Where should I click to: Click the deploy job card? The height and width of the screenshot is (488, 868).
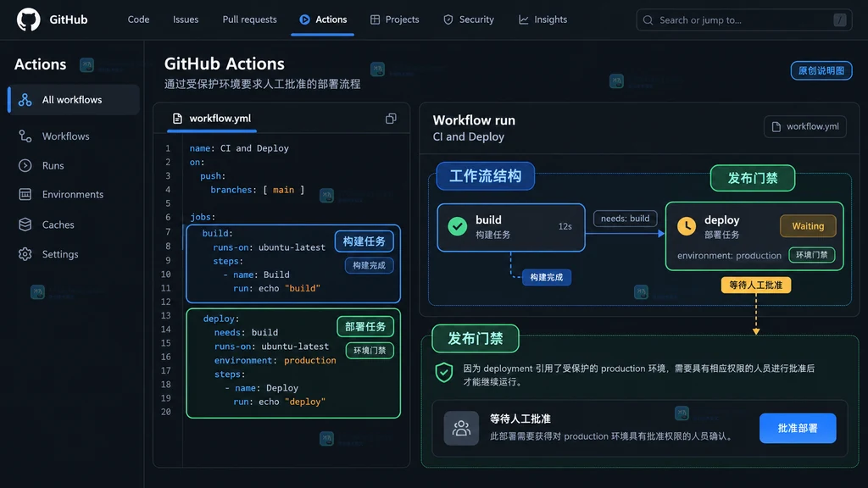754,236
